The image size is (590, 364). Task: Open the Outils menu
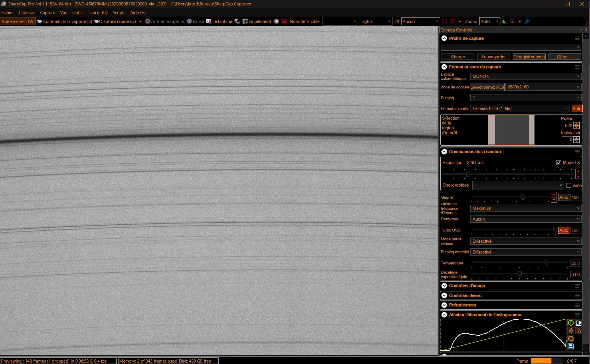point(78,13)
